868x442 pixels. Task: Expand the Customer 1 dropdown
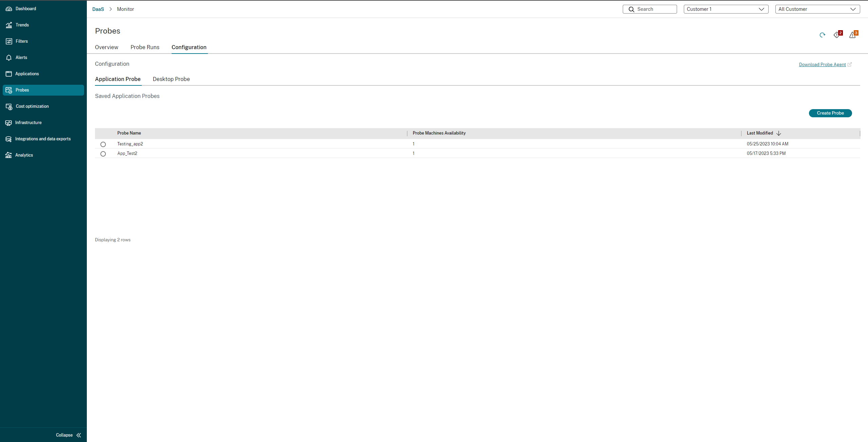pos(726,9)
